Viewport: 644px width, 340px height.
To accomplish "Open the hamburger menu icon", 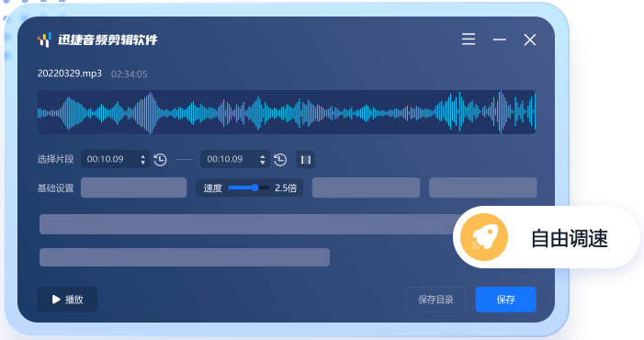I will pyautogui.click(x=469, y=40).
